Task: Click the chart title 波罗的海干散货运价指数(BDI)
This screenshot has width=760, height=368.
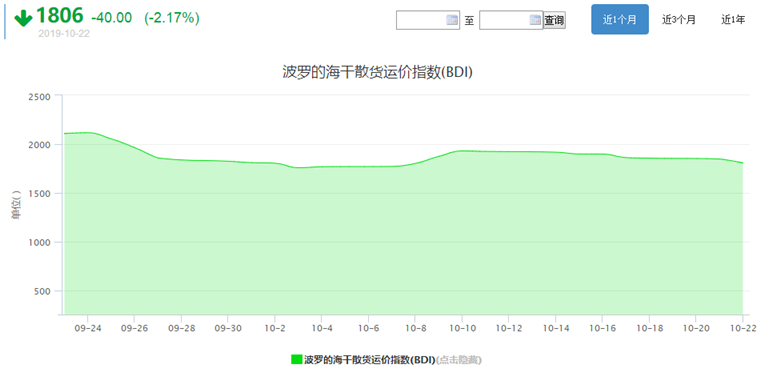Action: click(378, 72)
